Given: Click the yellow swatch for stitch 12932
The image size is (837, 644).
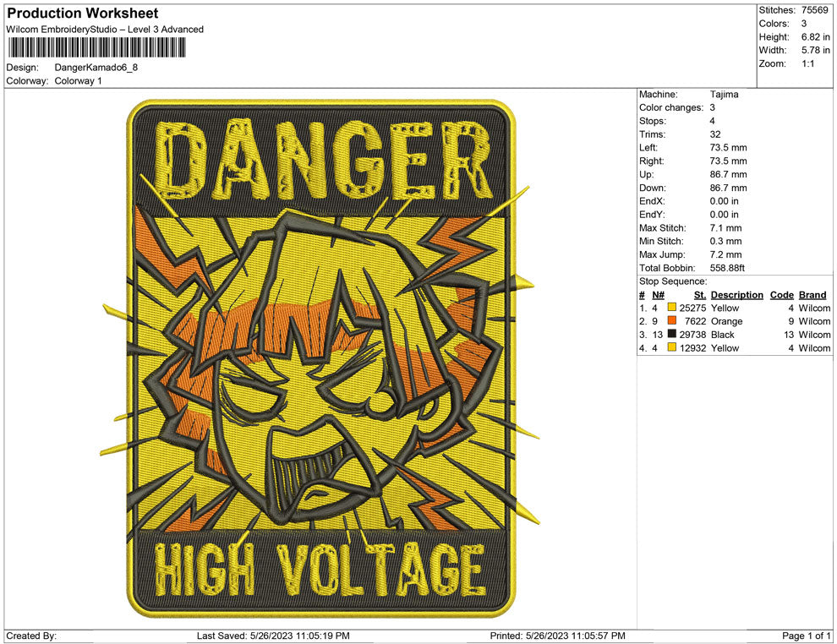Looking at the screenshot, I should point(672,347).
